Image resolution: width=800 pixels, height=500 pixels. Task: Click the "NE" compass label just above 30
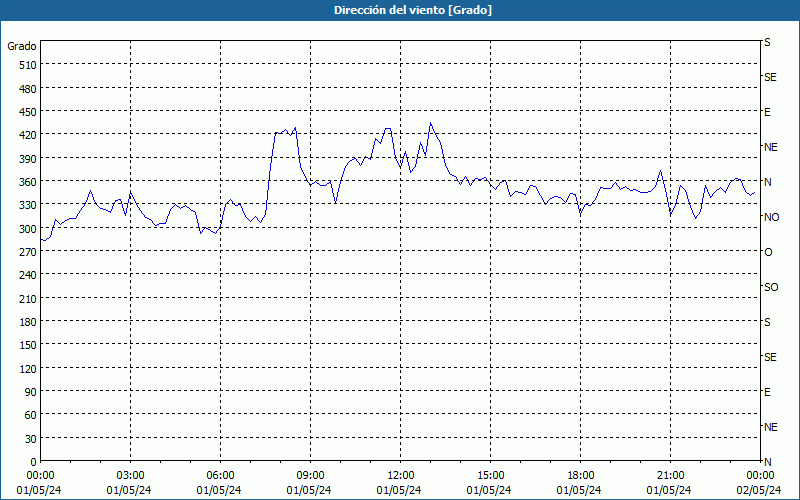coord(771,427)
